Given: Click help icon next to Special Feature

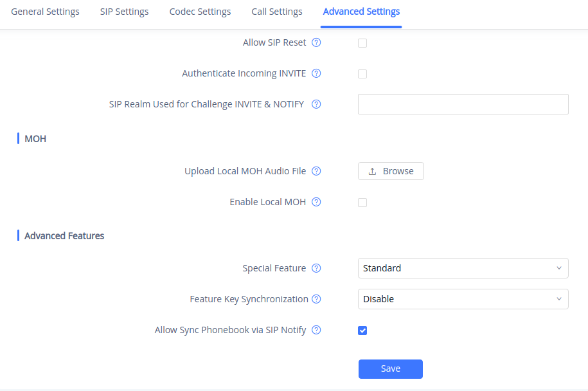Looking at the screenshot, I should tap(316, 268).
